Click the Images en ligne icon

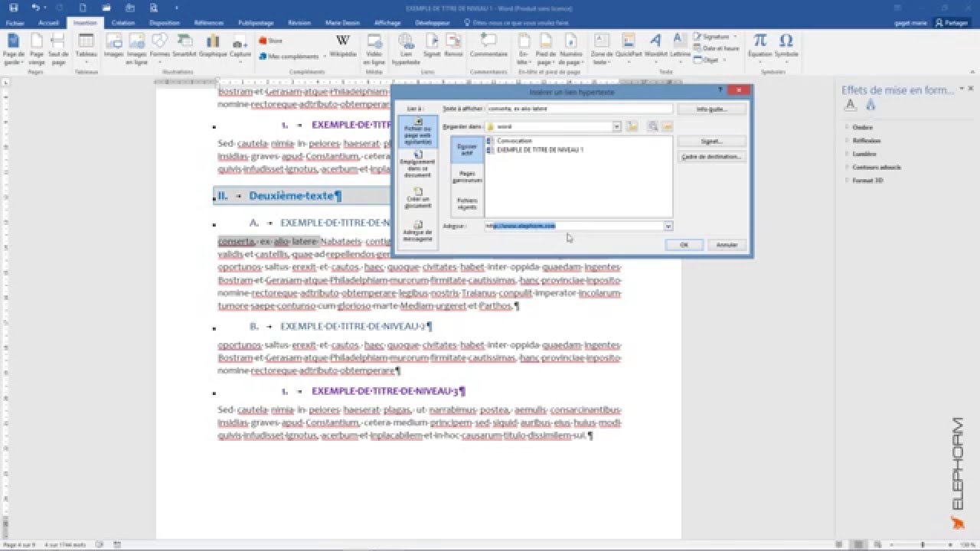[x=137, y=48]
